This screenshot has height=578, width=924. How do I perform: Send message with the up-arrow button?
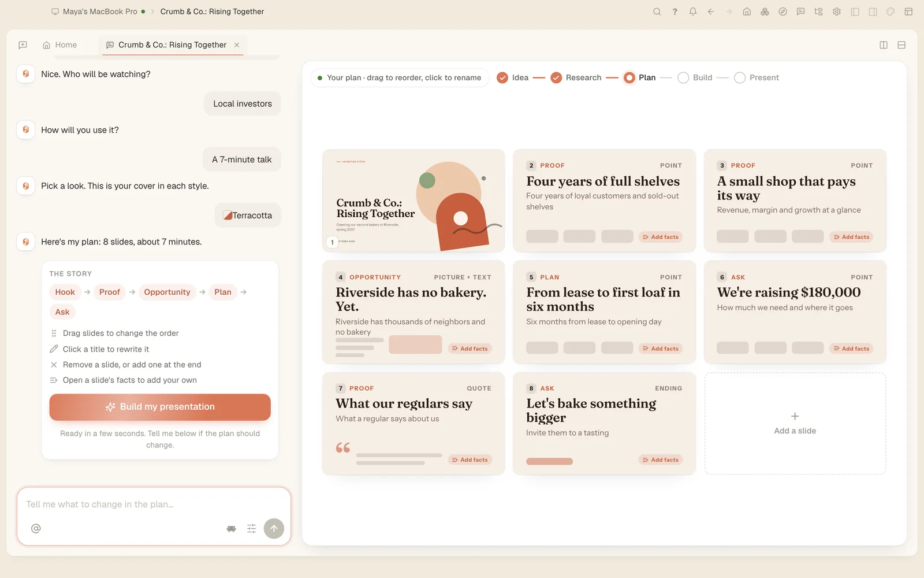(274, 528)
